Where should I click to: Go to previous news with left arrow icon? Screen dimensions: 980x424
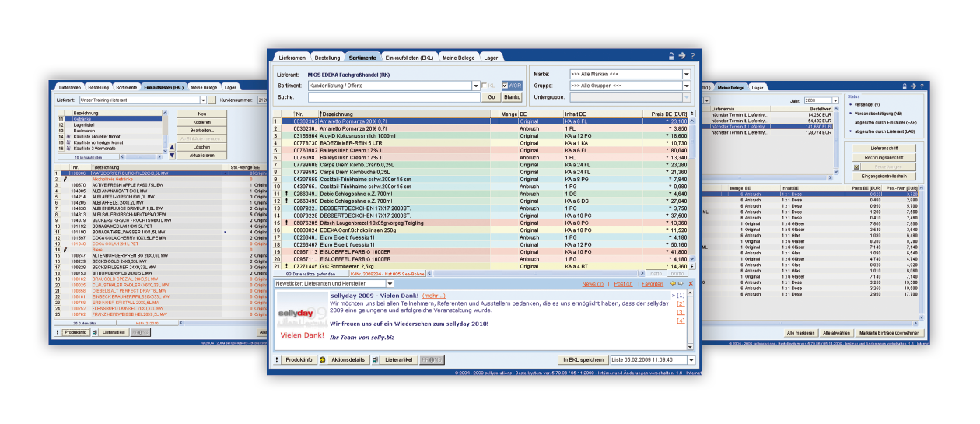click(674, 284)
